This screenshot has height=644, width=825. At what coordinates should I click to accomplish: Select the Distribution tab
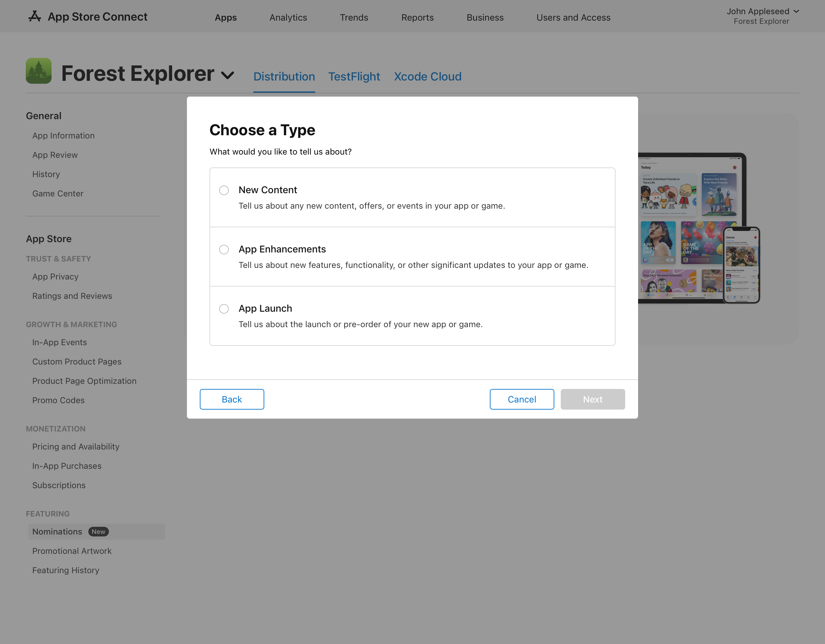[x=284, y=76]
